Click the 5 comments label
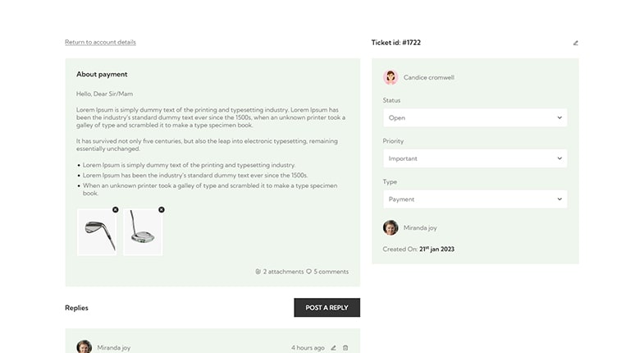 pos(331,272)
